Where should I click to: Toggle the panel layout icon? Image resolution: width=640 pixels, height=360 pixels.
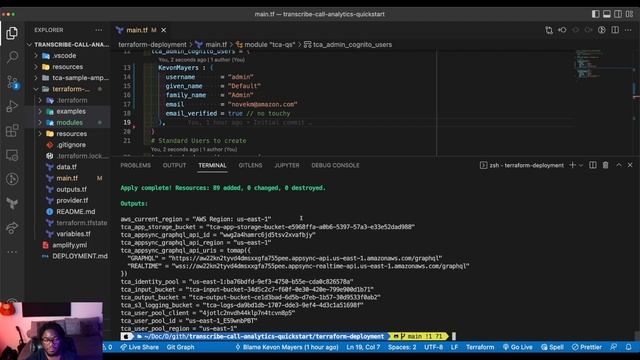(607, 14)
